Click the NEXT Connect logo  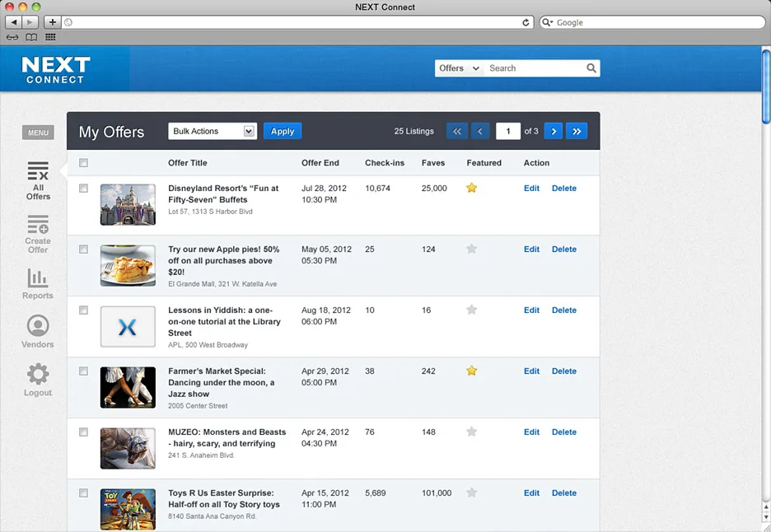(x=55, y=69)
